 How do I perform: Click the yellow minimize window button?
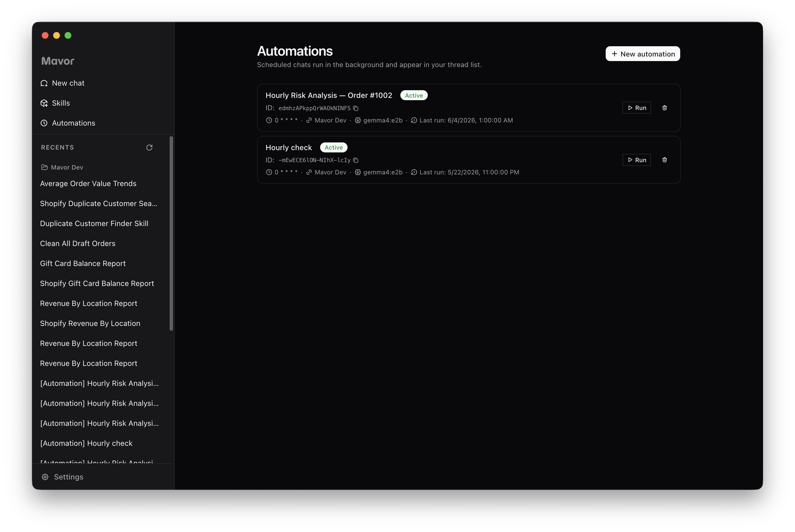[56, 35]
